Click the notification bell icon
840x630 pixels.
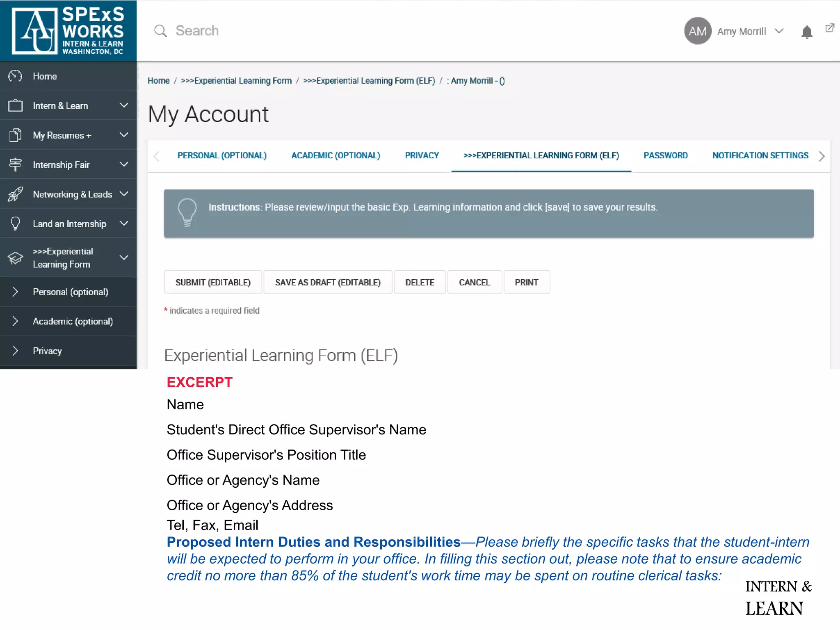[806, 32]
